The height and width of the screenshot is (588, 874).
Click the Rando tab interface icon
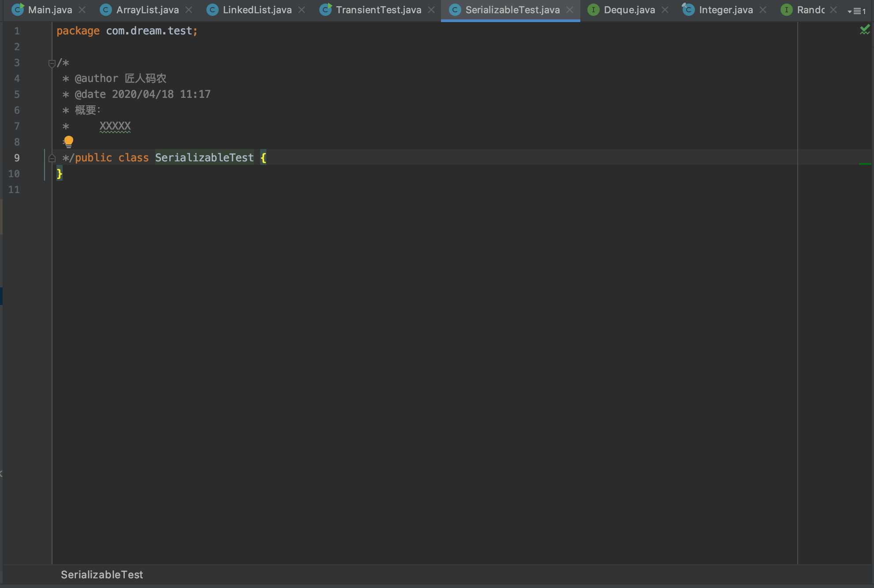[x=786, y=10]
